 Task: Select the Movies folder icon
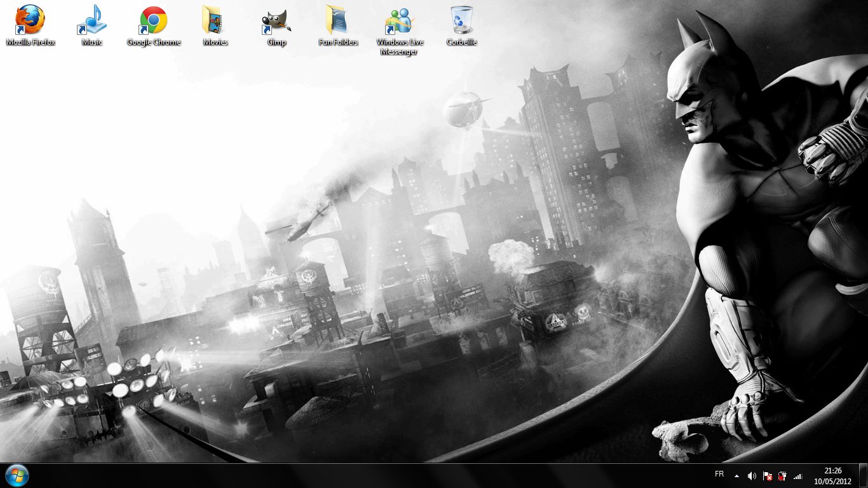tap(215, 25)
